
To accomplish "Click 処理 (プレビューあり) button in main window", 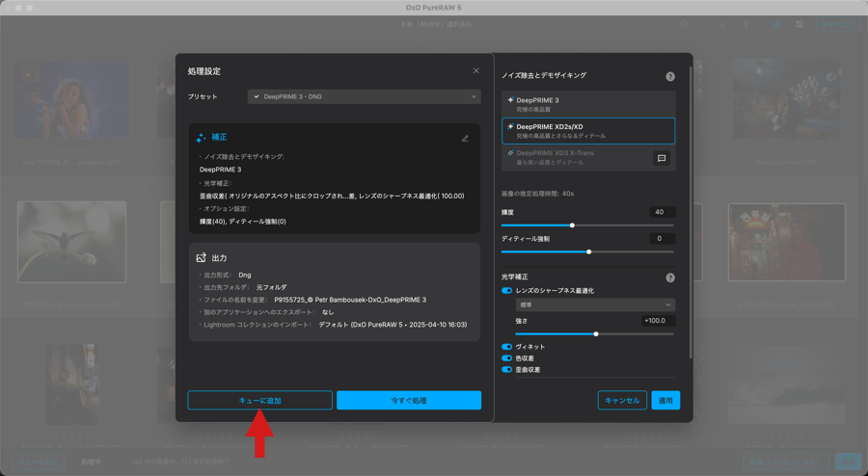I will pyautogui.click(x=785, y=462).
